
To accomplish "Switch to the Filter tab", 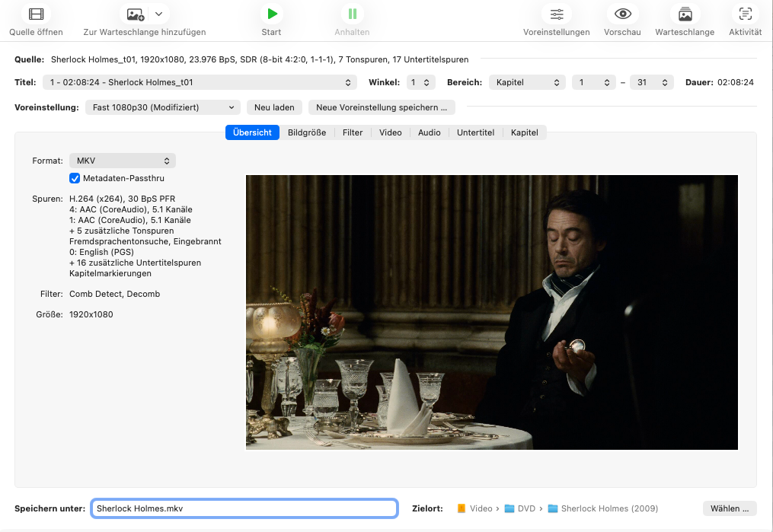I will pyautogui.click(x=353, y=132).
